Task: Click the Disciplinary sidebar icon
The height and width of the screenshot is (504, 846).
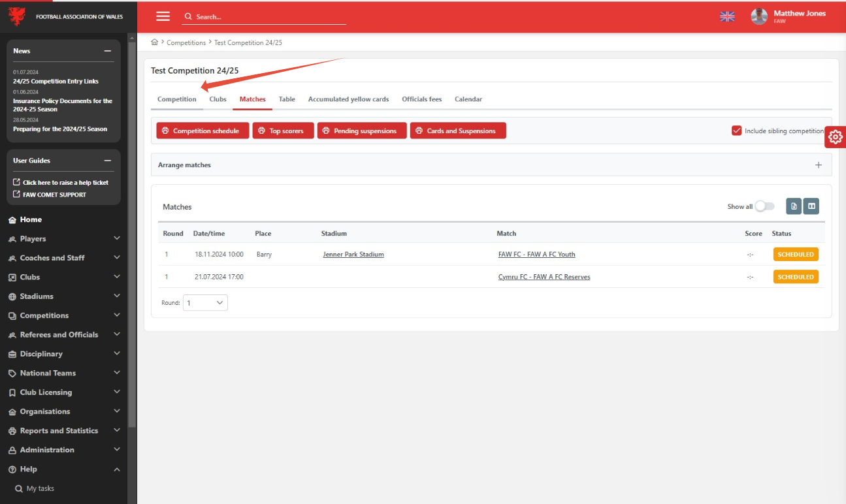Action: (x=12, y=354)
